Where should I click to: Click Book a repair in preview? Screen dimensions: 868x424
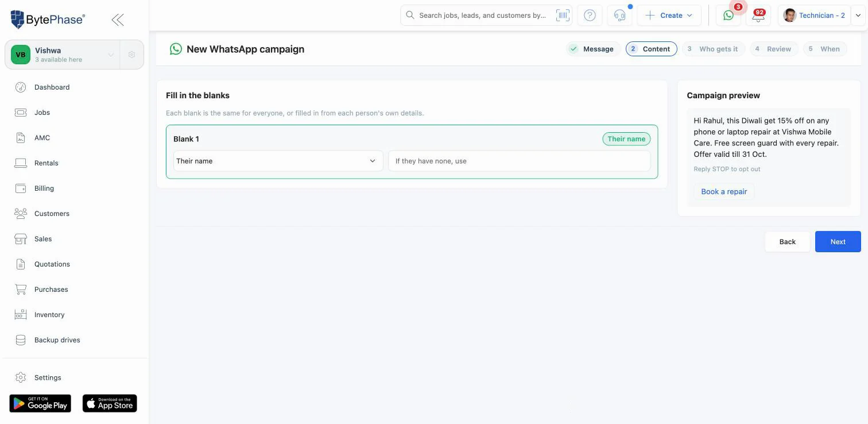pyautogui.click(x=724, y=192)
